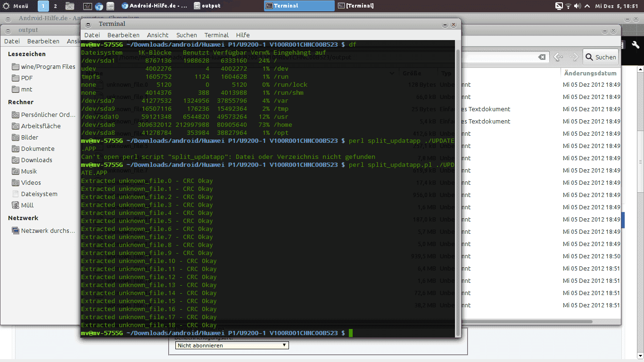This screenshot has width=644, height=362.
Task: Switch to workspace 2 in the panel
Action: [x=55, y=6]
